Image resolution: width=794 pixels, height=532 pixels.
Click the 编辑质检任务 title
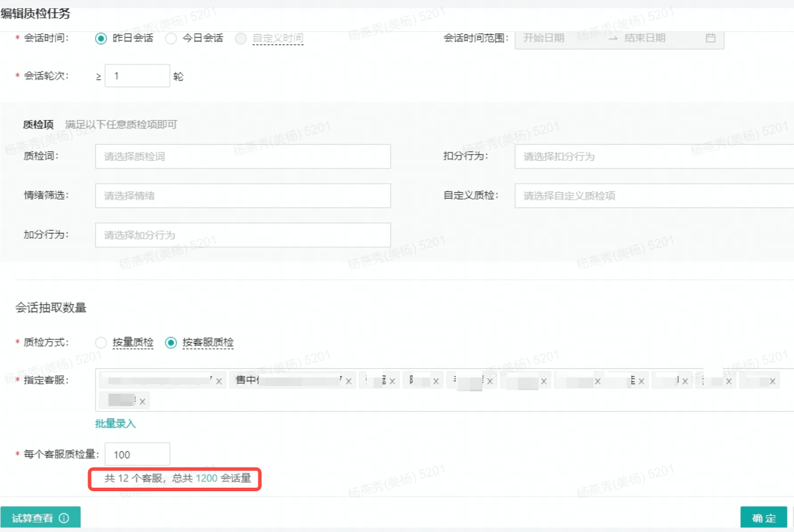coord(35,13)
